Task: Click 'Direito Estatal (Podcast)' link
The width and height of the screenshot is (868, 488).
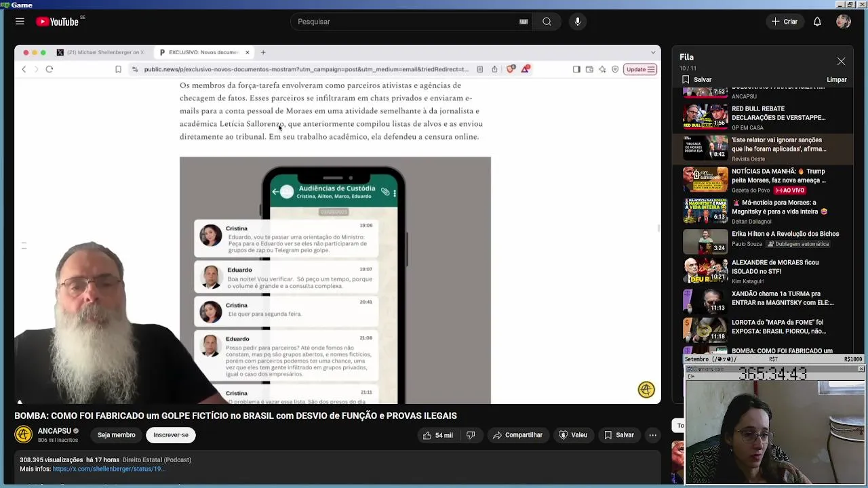Action: click(x=157, y=460)
